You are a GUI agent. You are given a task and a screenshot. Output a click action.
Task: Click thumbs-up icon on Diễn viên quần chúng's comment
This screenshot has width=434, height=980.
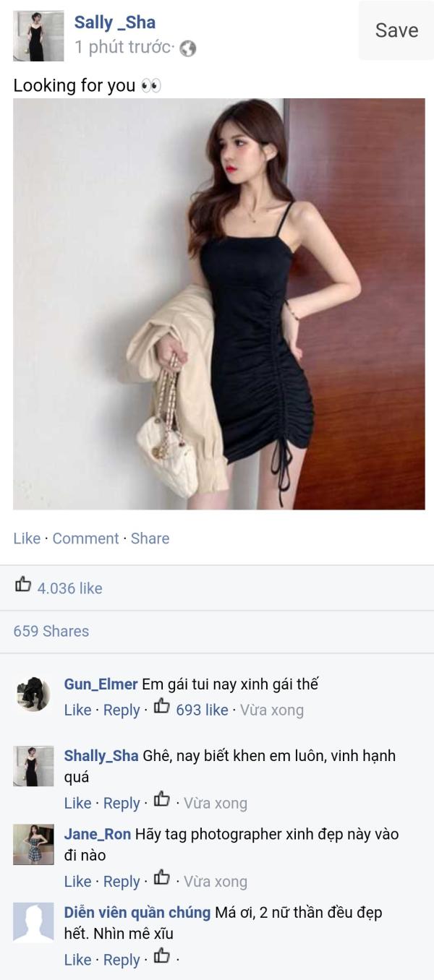pyautogui.click(x=162, y=956)
